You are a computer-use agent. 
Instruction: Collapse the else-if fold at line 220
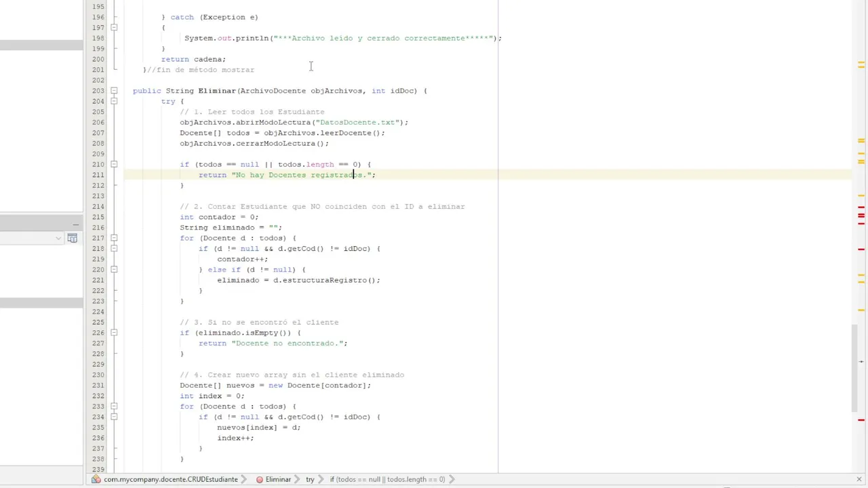click(114, 269)
